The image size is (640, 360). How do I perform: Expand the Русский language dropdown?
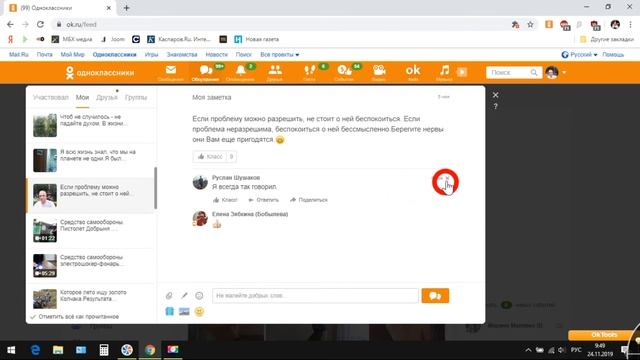[x=579, y=54]
